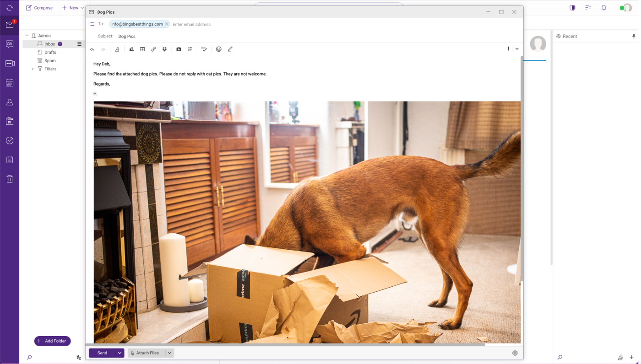Click the Recent panel header
This screenshot has width=641, height=364.
[x=567, y=36]
